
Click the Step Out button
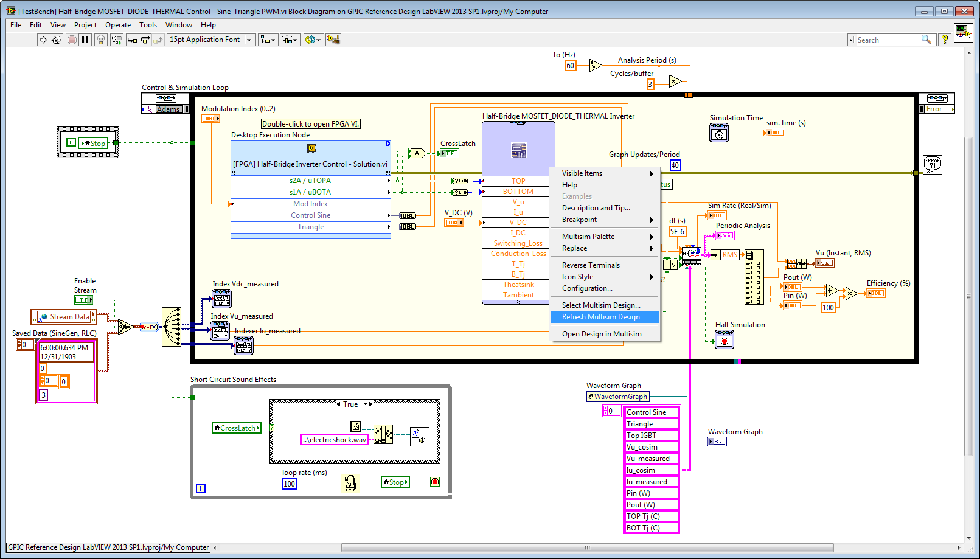click(158, 40)
